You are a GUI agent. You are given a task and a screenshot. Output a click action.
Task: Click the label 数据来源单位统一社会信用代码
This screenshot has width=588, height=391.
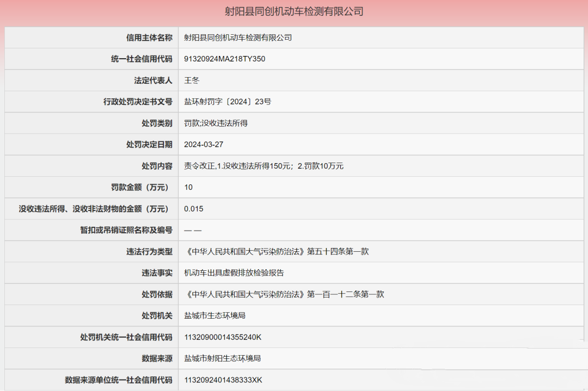coord(119,380)
